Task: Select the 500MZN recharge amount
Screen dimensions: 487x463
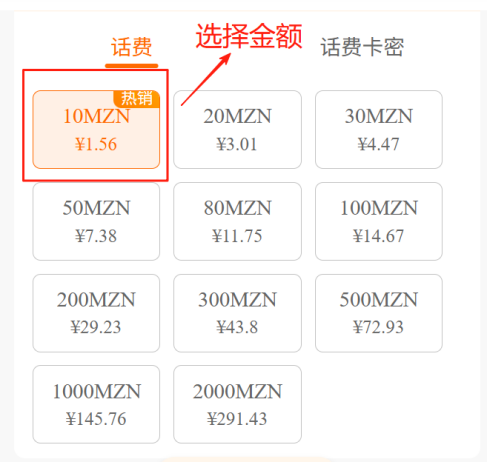Action: (x=379, y=313)
